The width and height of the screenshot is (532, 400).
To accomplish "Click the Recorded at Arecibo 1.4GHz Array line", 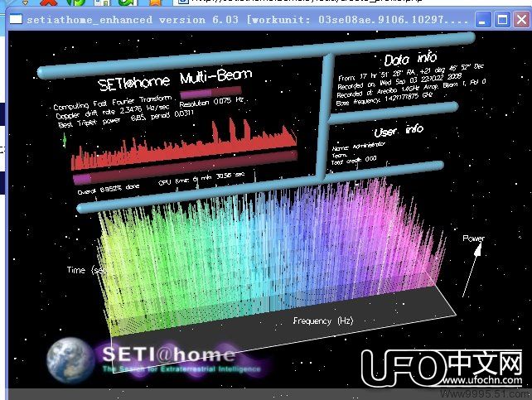I will point(411,88).
